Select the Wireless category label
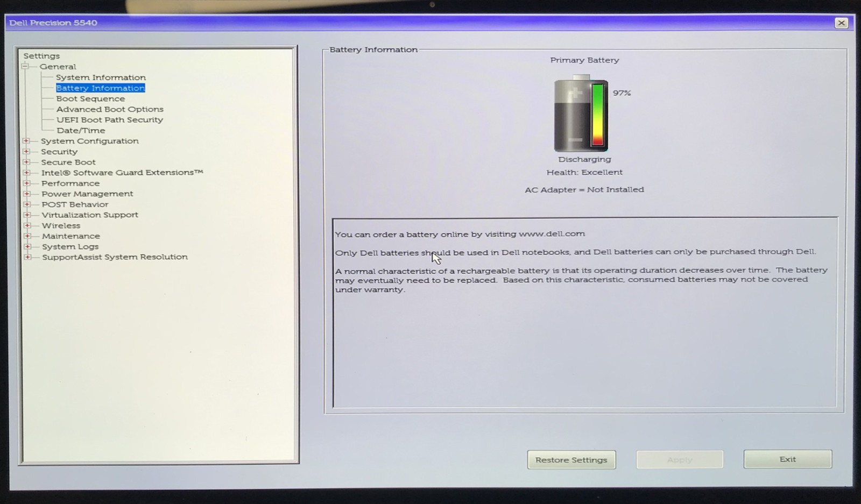Image resolution: width=861 pixels, height=504 pixels. coord(61,225)
